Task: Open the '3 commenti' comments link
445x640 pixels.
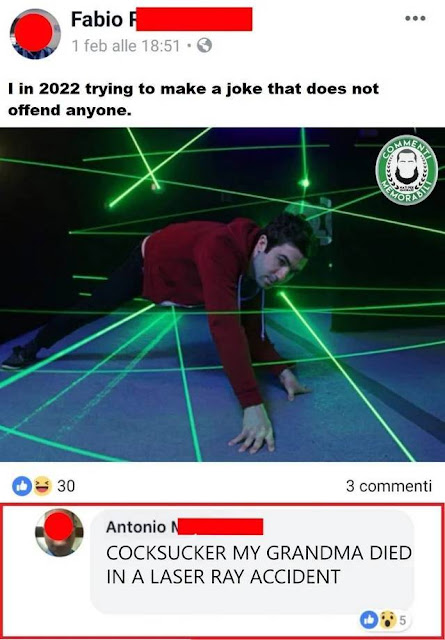Action: click(x=388, y=486)
